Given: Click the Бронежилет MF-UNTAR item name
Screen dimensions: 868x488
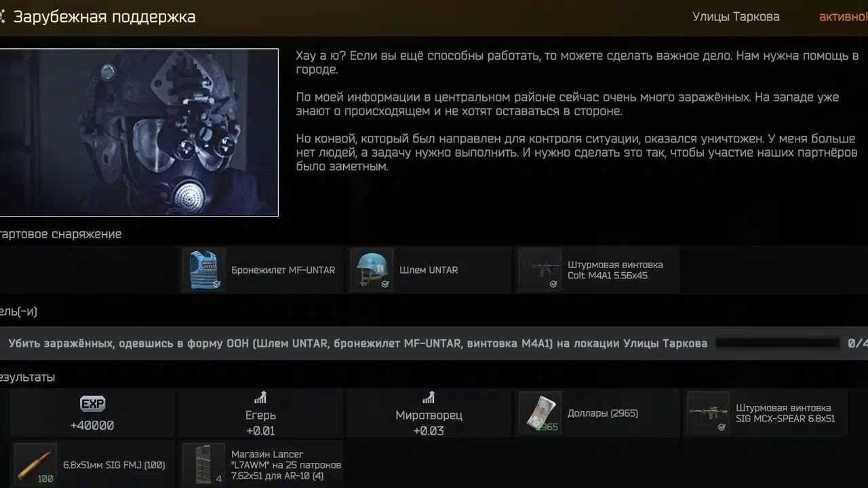Looking at the screenshot, I should pos(283,270).
